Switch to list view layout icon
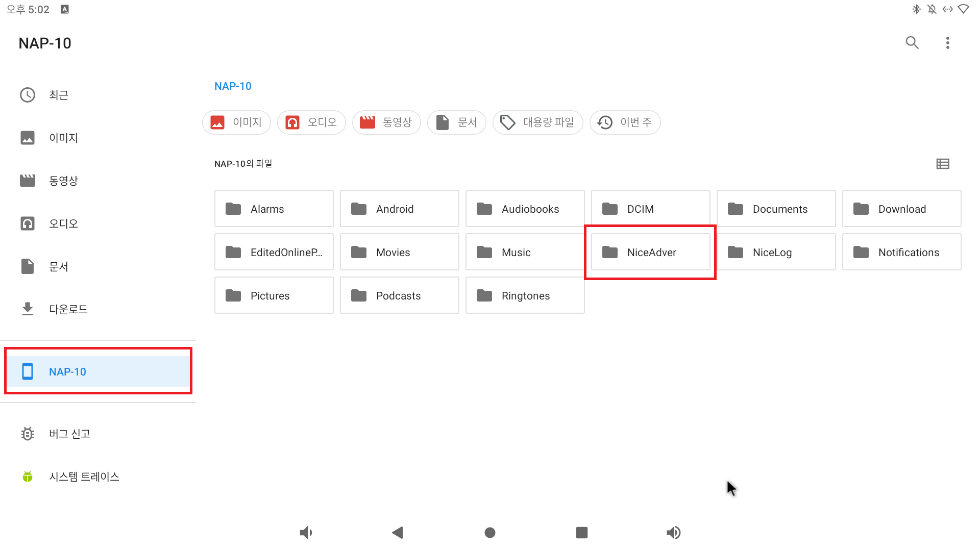Screen dimensions: 980x551 pyautogui.click(x=942, y=164)
